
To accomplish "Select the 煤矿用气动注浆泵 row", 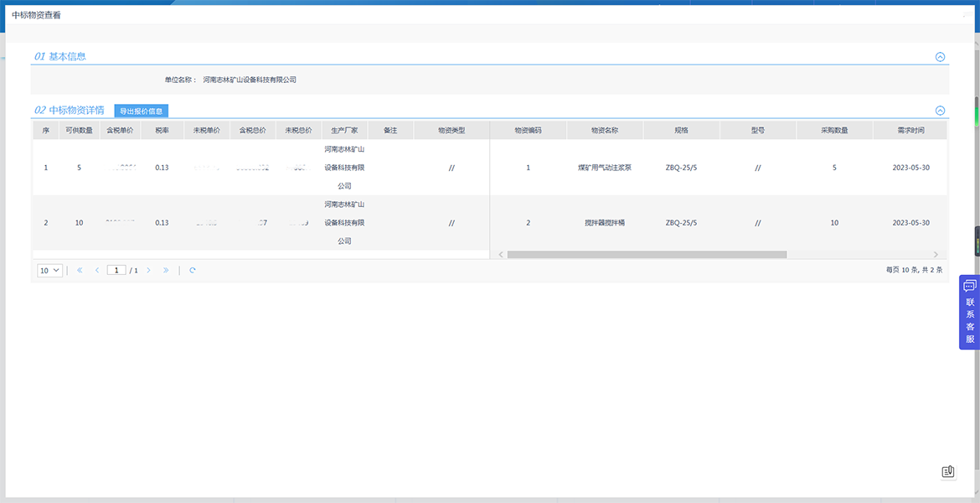I will pos(604,168).
